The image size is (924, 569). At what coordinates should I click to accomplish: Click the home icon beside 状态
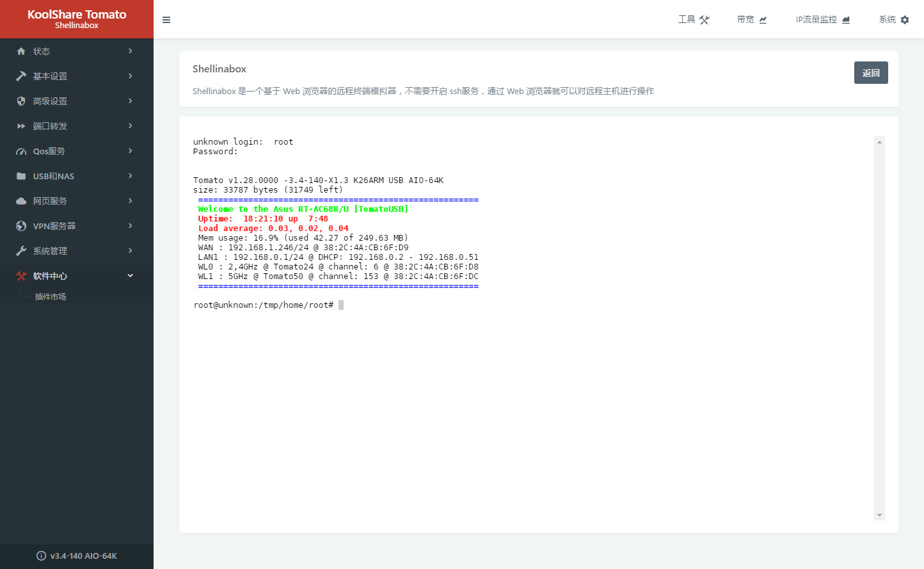pos(21,51)
